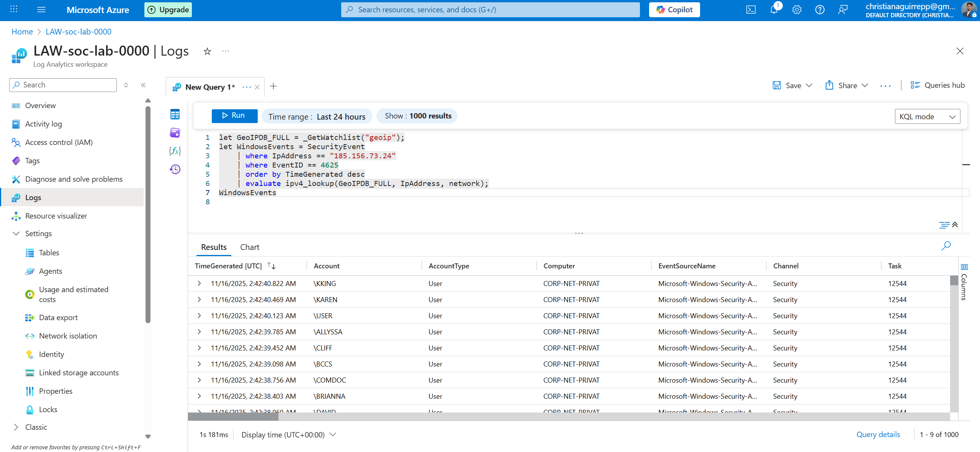Collapse the query sidebar panel

coord(143,85)
